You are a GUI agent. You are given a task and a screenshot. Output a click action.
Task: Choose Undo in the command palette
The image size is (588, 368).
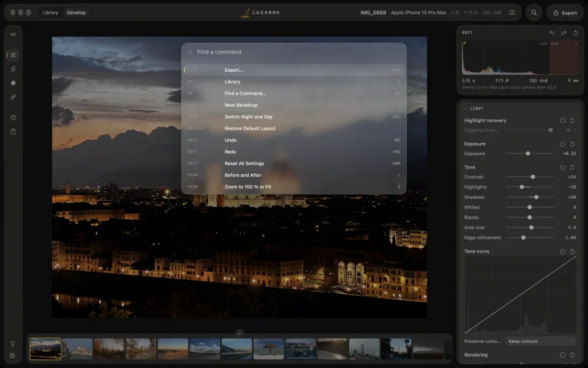point(293,140)
